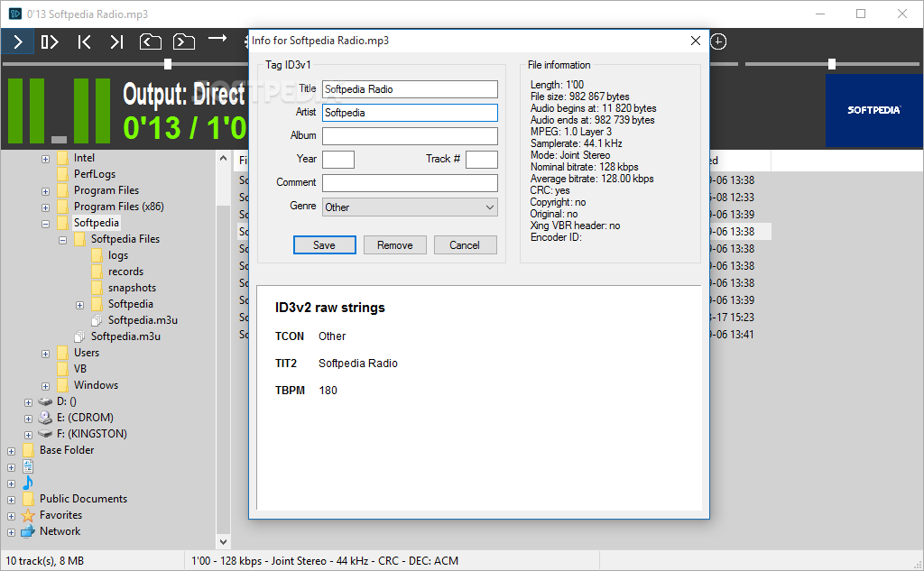Click the Softpedia logo thumbnail

coord(873,110)
